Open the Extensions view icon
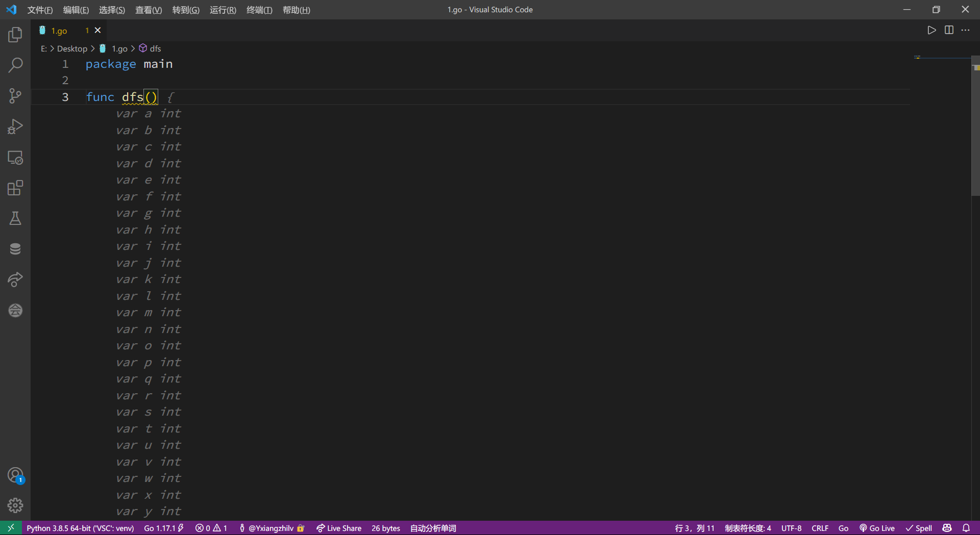 pyautogui.click(x=15, y=188)
